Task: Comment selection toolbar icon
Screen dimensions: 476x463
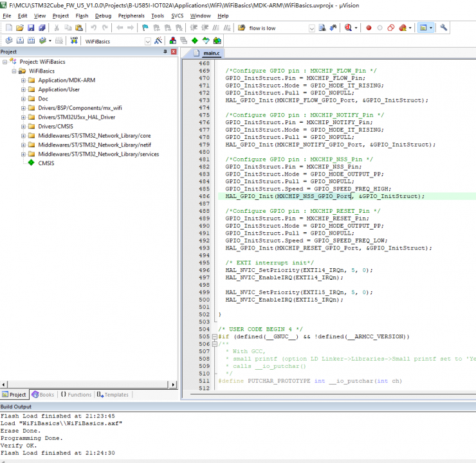Action: pyautogui.click(x=216, y=28)
